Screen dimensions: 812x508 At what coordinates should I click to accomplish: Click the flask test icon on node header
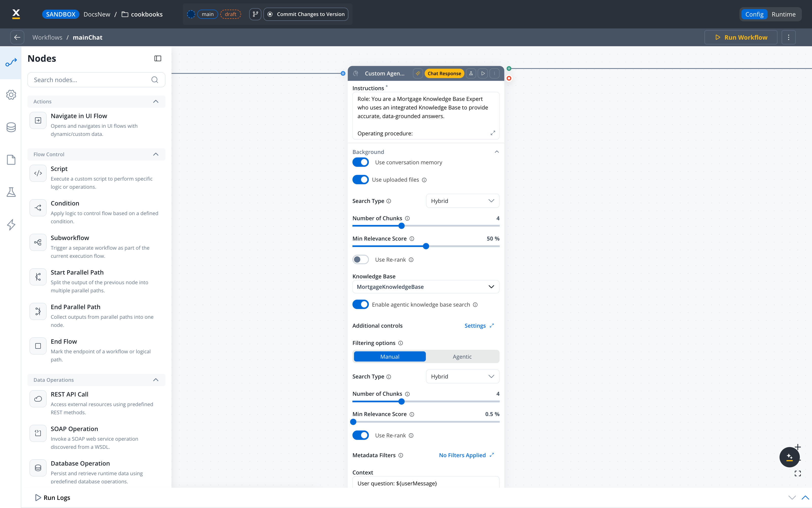[471, 73]
